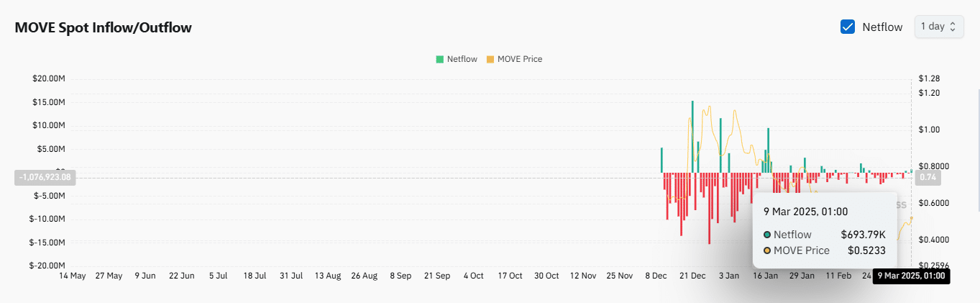This screenshot has height=303, width=980.
Task: Toggle the yellow MOVE Price legend marker
Action: (490, 59)
